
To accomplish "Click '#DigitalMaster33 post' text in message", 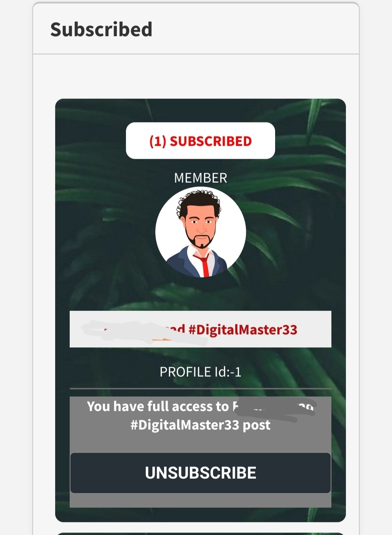I will click(200, 425).
